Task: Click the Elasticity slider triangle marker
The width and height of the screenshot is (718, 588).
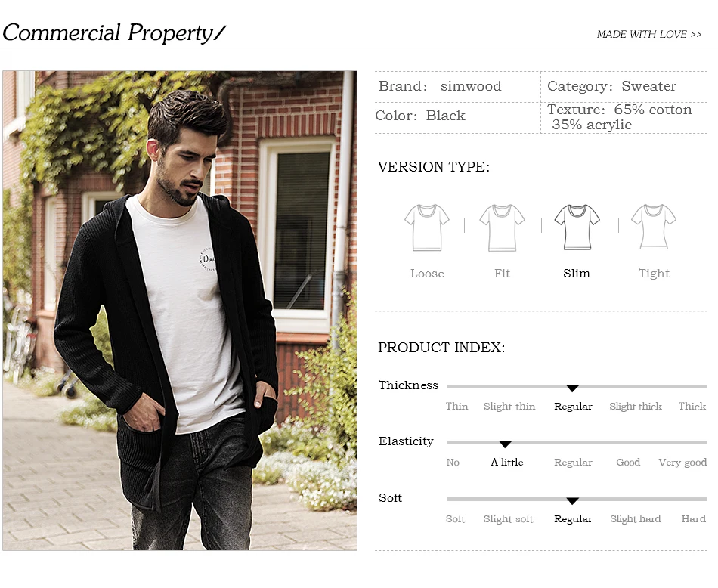Action: click(x=505, y=444)
